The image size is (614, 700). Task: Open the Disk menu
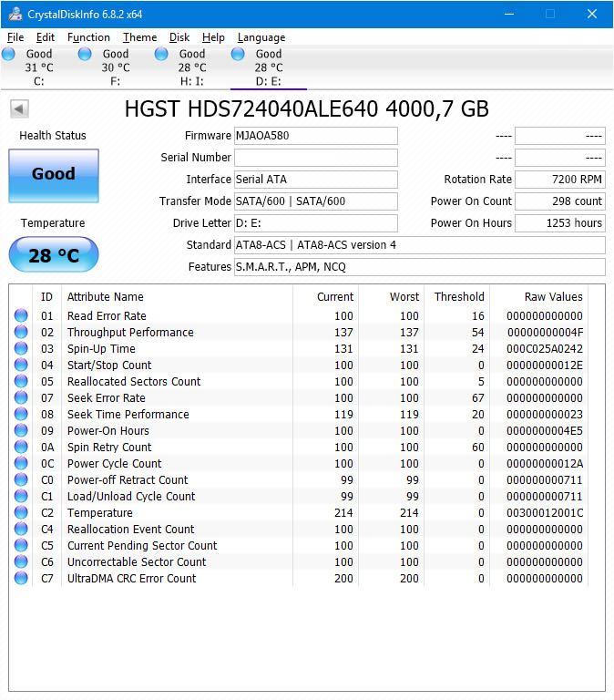click(x=179, y=37)
